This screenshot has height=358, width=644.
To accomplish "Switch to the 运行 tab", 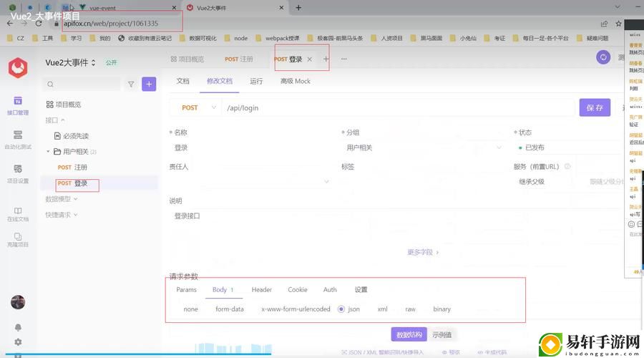I will (x=256, y=81).
